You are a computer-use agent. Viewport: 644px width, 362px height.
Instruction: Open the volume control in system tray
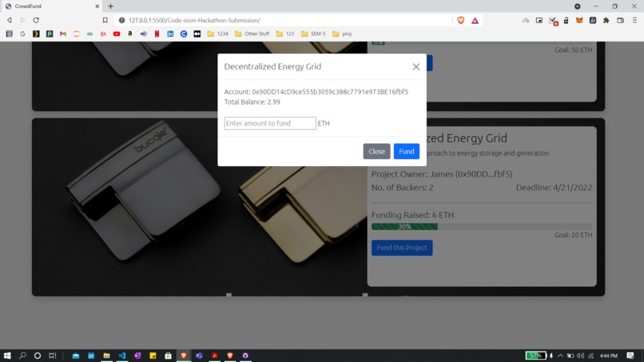(580, 356)
